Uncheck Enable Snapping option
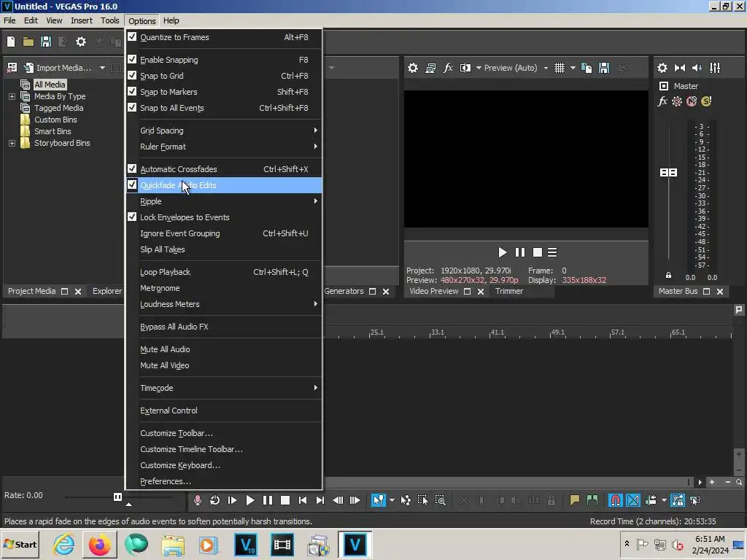Viewport: 747px width, 560px height. tap(223, 60)
